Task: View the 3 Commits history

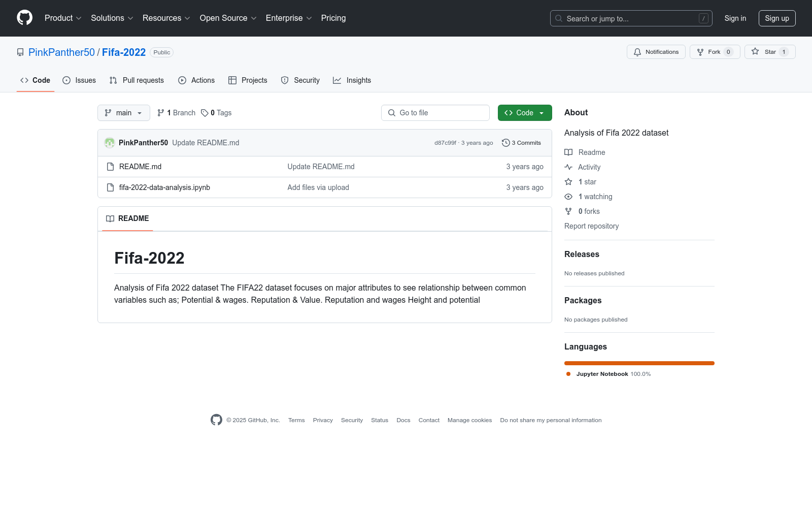Action: coord(522,143)
